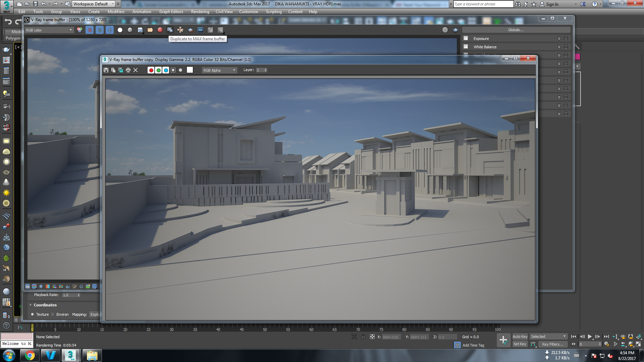Open the load image folder icon

coord(150,30)
